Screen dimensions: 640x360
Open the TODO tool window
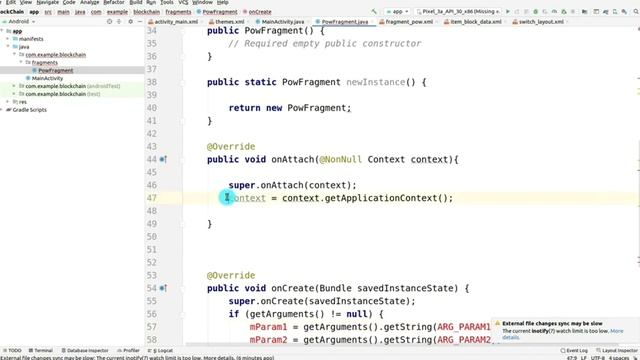coord(12,351)
